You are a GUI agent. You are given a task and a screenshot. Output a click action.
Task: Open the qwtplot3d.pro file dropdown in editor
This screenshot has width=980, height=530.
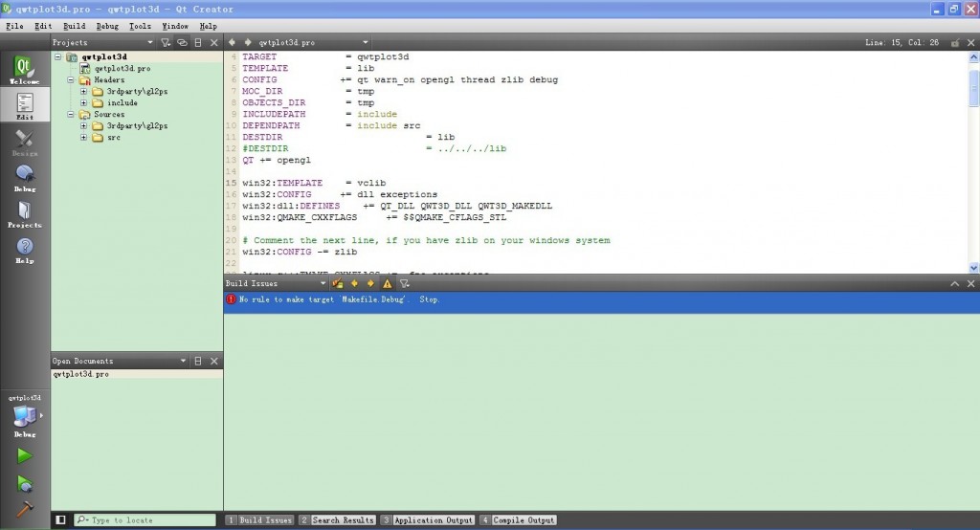click(366, 43)
